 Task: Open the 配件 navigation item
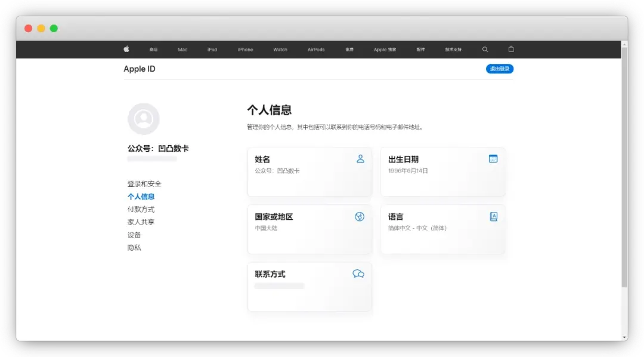(x=420, y=50)
